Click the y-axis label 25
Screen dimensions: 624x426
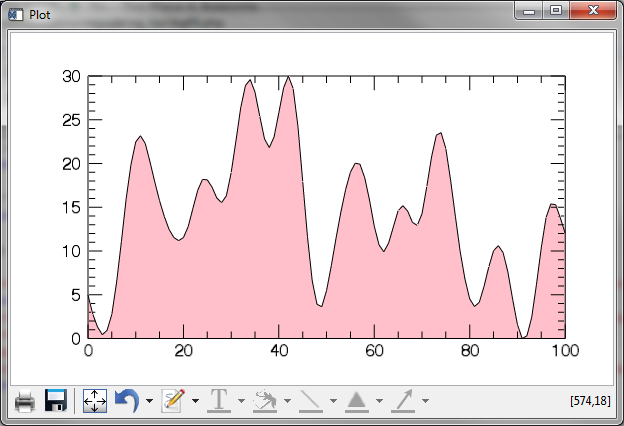pyautogui.click(x=71, y=120)
